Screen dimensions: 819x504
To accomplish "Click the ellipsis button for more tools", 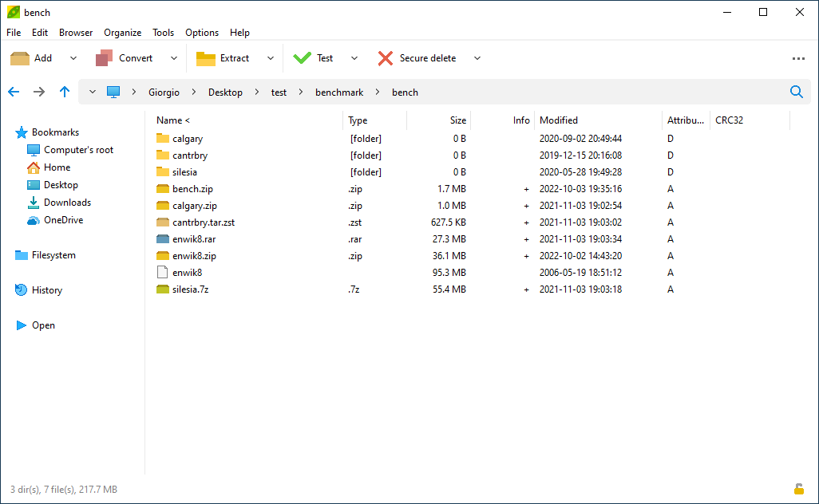I will 798,57.
